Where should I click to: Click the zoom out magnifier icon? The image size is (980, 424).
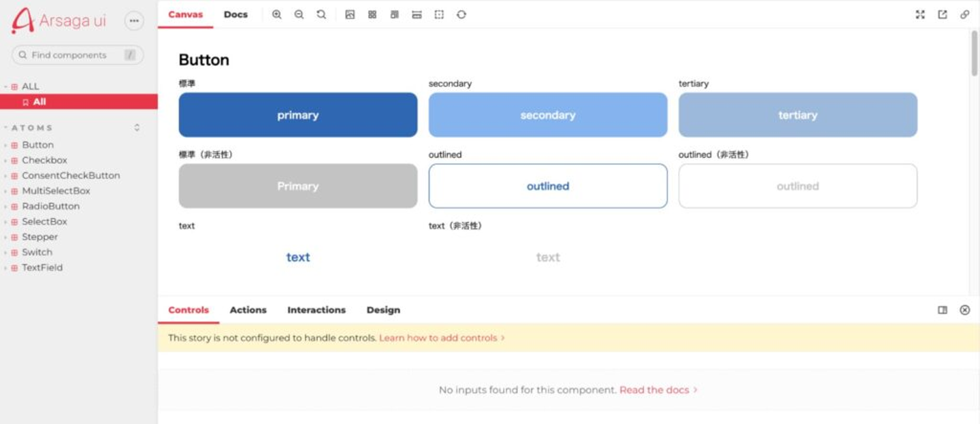pyautogui.click(x=299, y=14)
